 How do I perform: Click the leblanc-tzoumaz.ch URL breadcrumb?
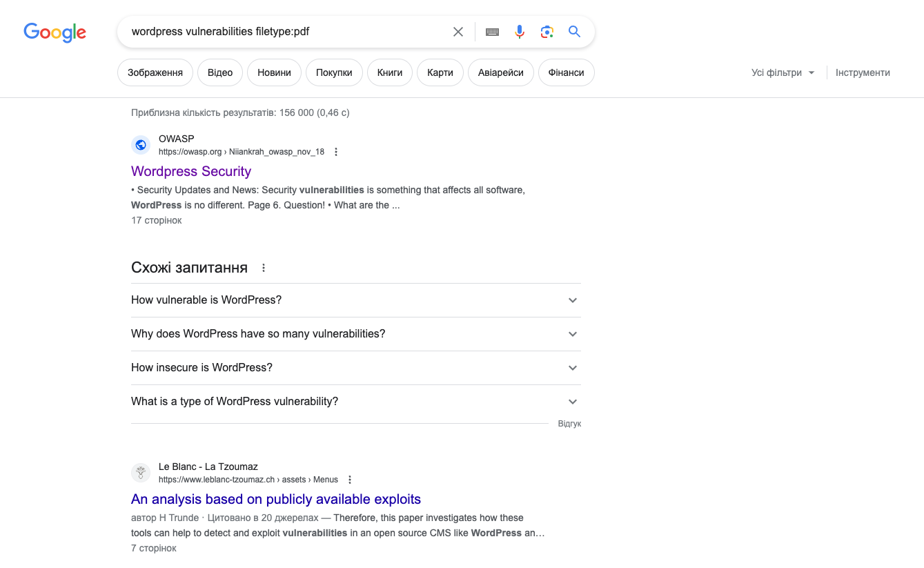(248, 480)
